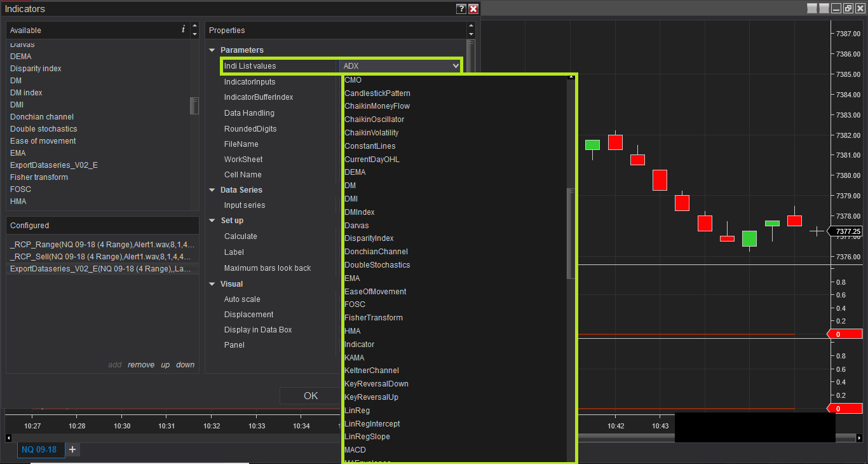Click the plus icon to add new tab
The width and height of the screenshot is (868, 464).
pyautogui.click(x=72, y=449)
